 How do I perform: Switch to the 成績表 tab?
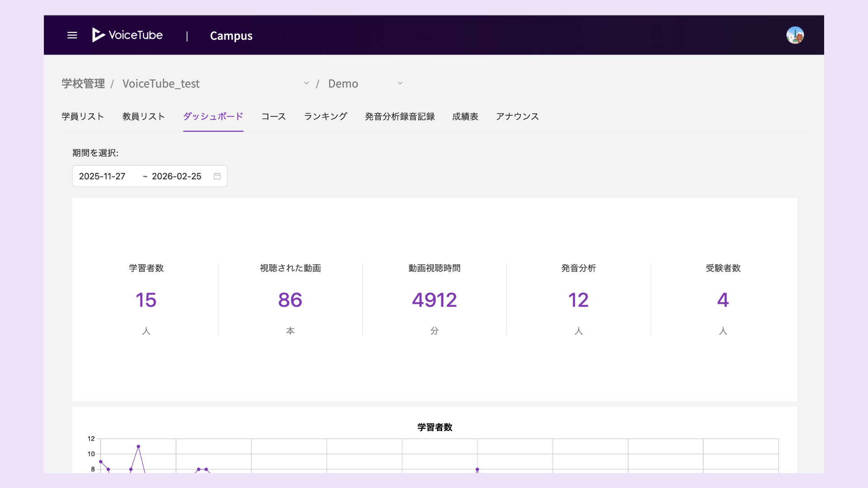click(x=465, y=117)
